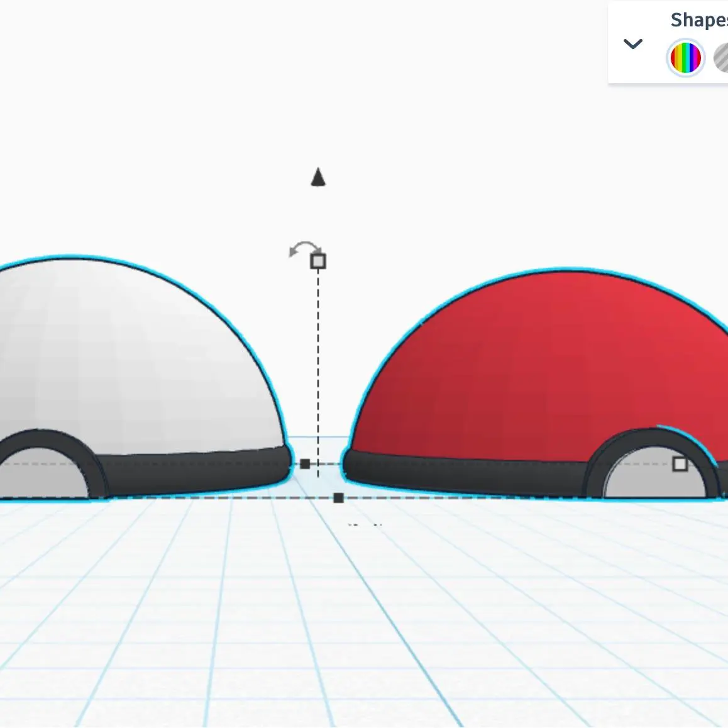Click the cone arrow to raise the selection
728x728 pixels.
[x=318, y=179]
